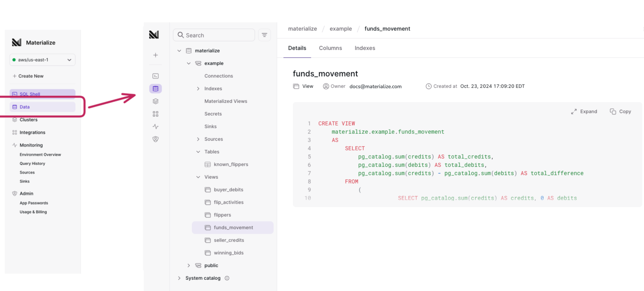Switch to the Columns tab
The width and height of the screenshot is (644, 291).
(x=330, y=48)
